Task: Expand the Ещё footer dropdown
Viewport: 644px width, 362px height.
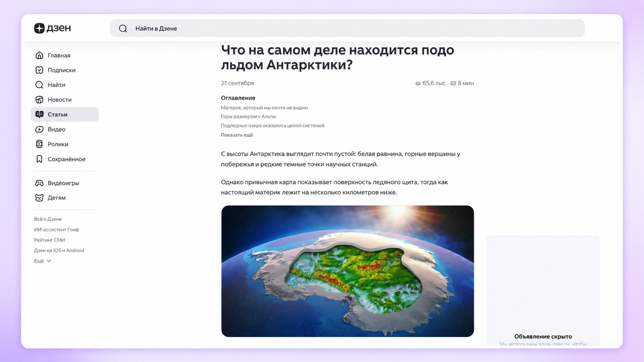Action: 42,261
